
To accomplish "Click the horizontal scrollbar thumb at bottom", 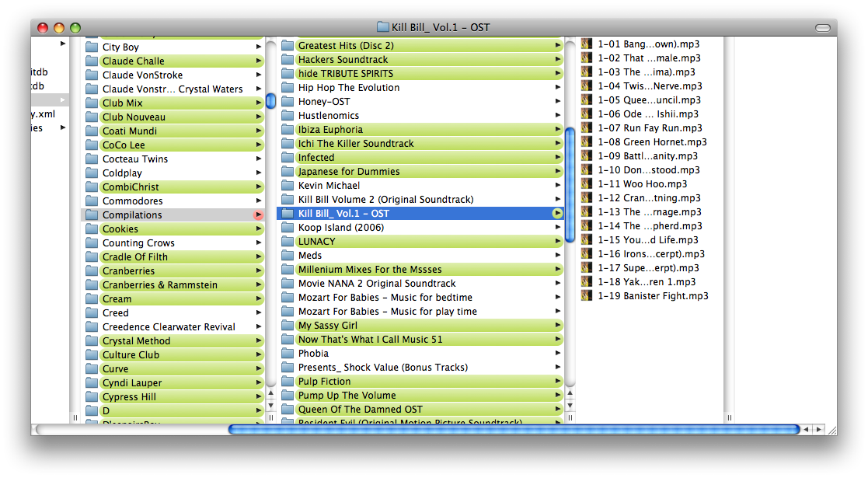I will [x=514, y=429].
